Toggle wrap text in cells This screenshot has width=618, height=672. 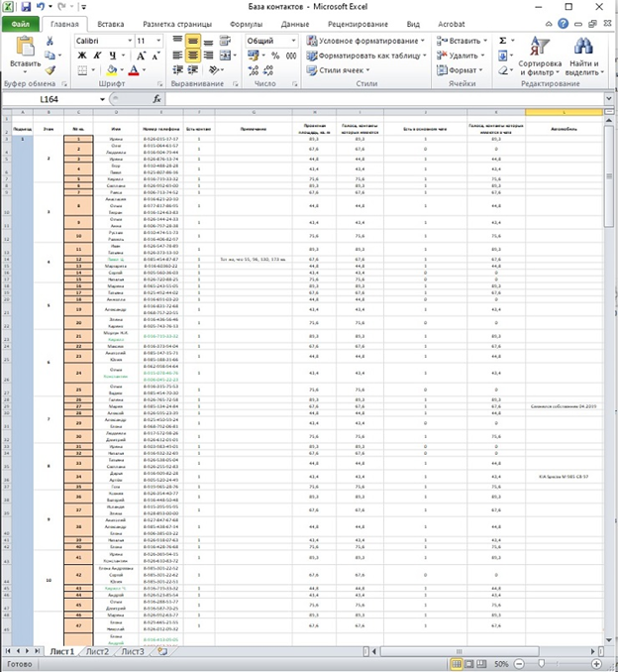[225, 41]
